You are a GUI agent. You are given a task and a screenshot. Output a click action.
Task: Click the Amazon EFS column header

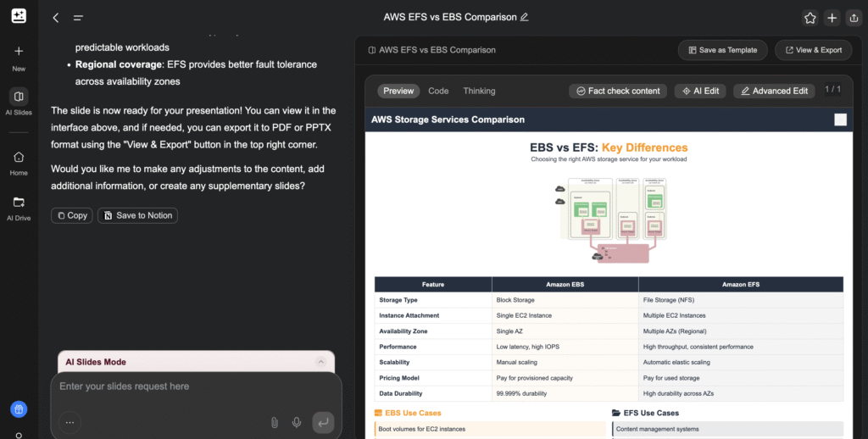(741, 285)
